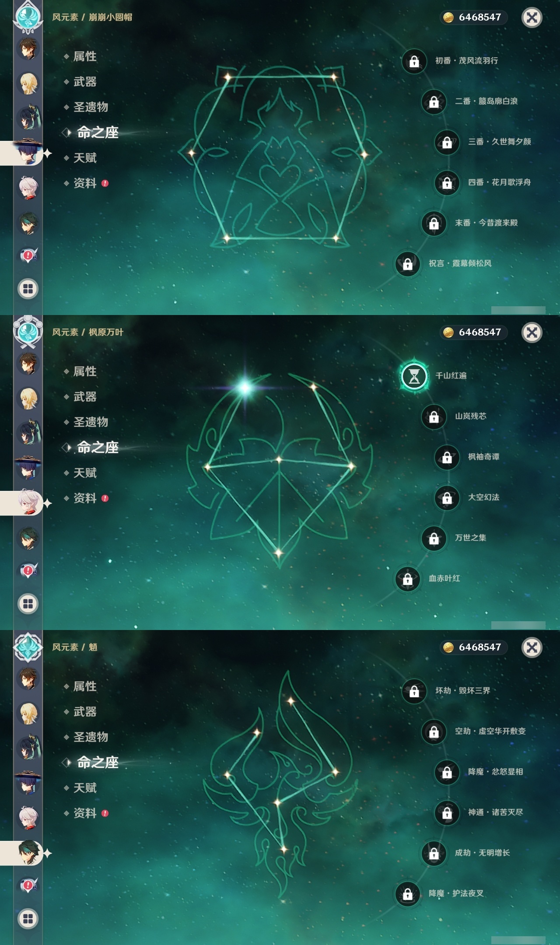The width and height of the screenshot is (560, 945).
Task: Open the 空劫·虚空华开敷变 lock icon
Action: coord(434,731)
